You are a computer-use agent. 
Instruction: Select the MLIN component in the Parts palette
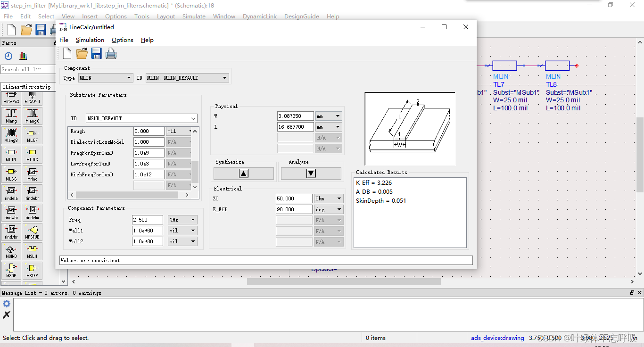11,155
